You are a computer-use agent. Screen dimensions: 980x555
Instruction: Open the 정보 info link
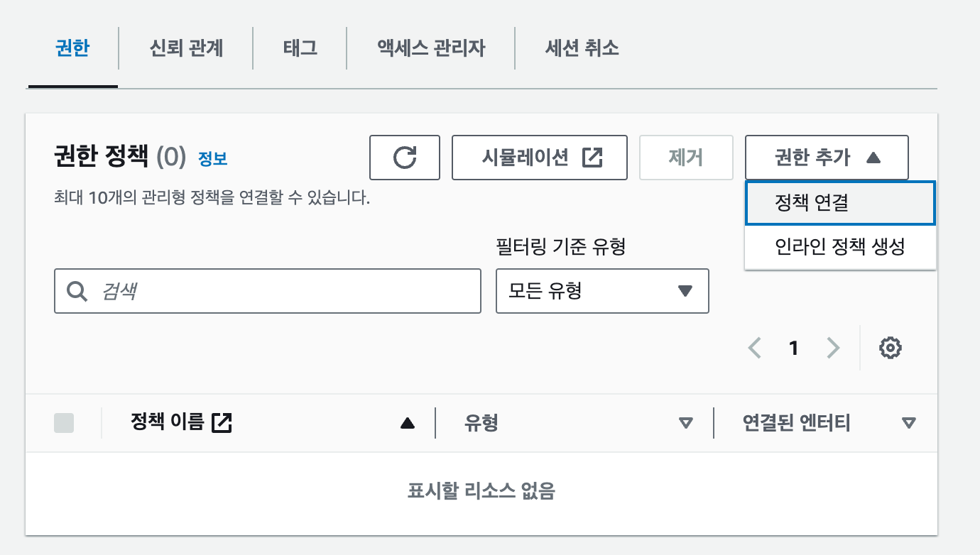click(x=212, y=159)
